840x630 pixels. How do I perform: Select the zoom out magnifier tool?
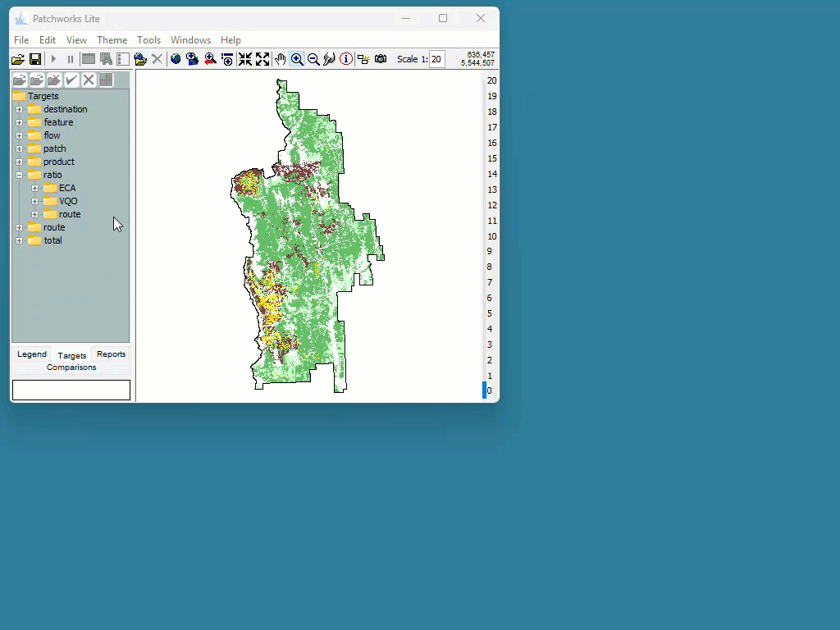click(314, 59)
